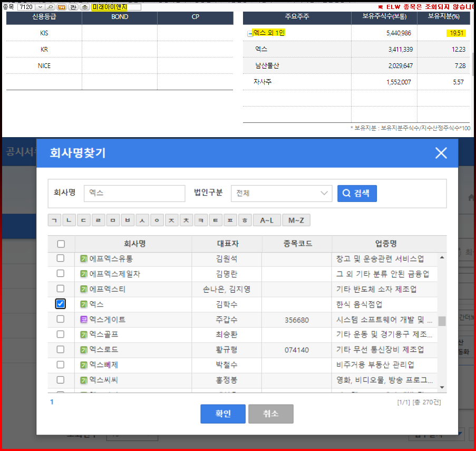Click the 검색 search button
Image resolution: width=476 pixels, height=451 pixels.
pos(356,193)
